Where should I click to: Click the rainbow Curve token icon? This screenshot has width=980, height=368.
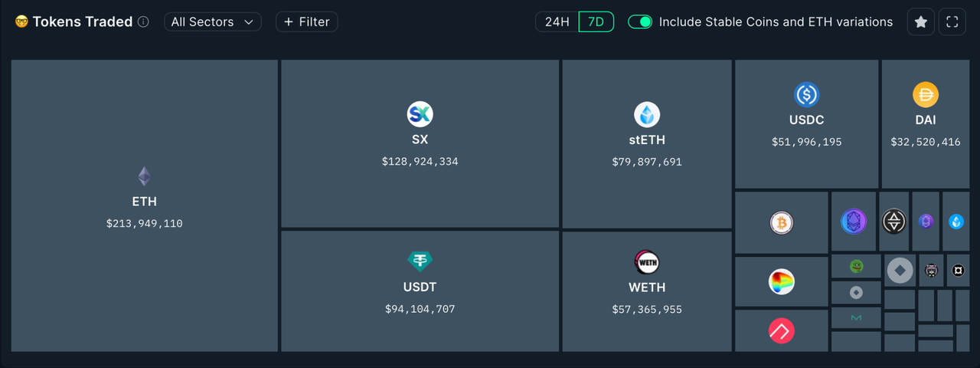pyautogui.click(x=781, y=282)
